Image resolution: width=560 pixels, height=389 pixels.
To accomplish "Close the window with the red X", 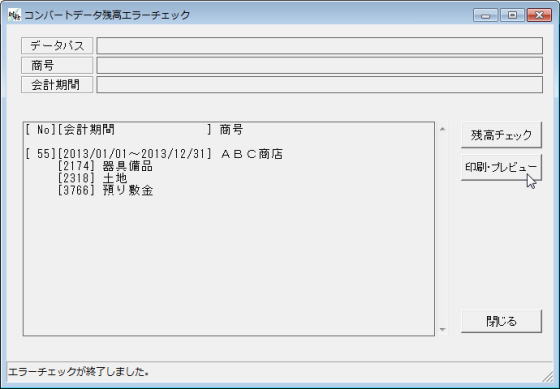I will [539, 15].
